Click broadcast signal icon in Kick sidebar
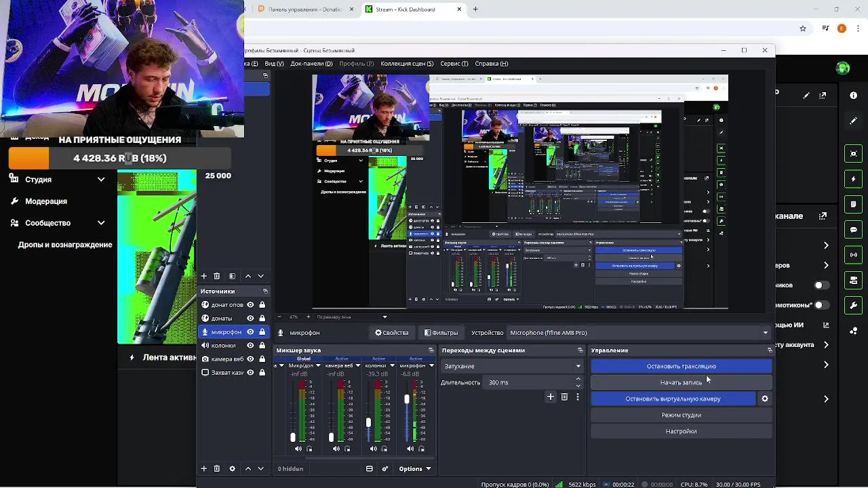The width and height of the screenshot is (868, 488). tap(854, 255)
